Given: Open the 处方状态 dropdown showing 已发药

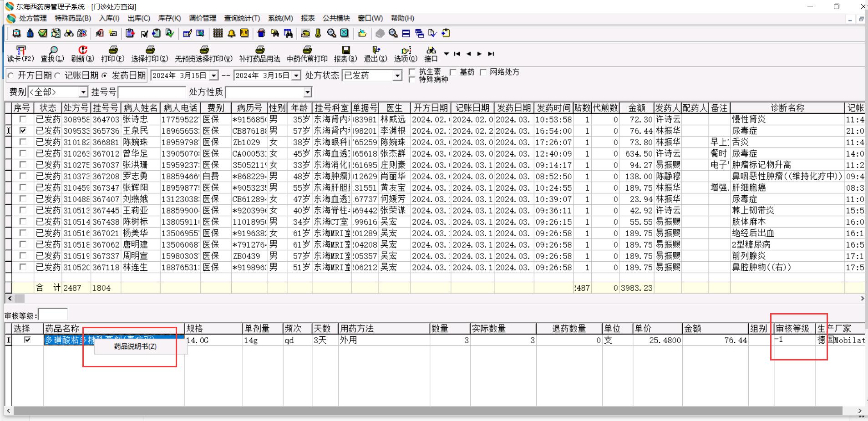Looking at the screenshot, I should (397, 76).
